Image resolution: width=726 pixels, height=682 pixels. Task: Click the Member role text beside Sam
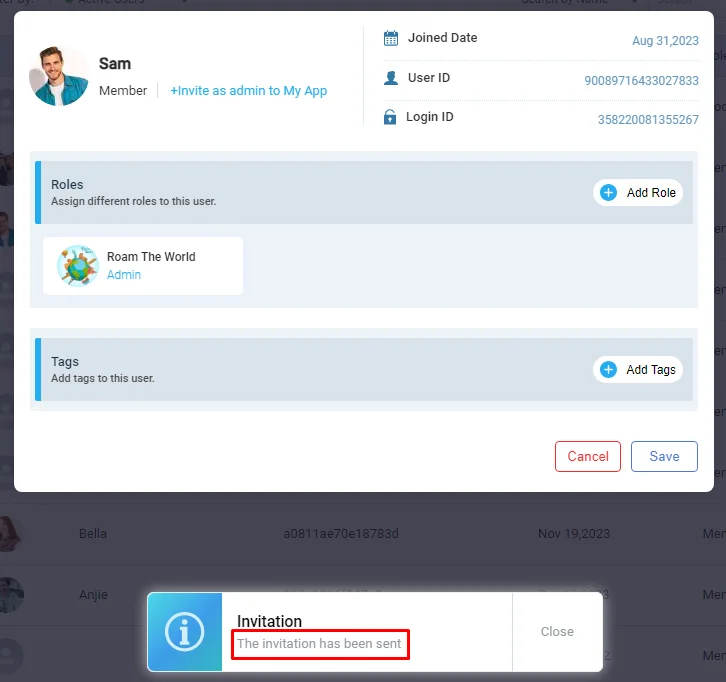click(x=123, y=91)
